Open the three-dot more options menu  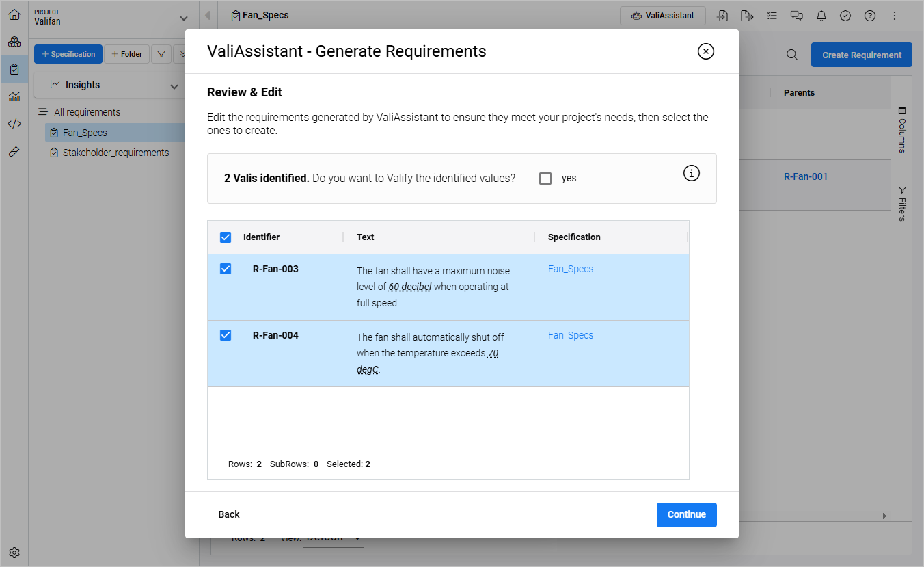(x=895, y=16)
